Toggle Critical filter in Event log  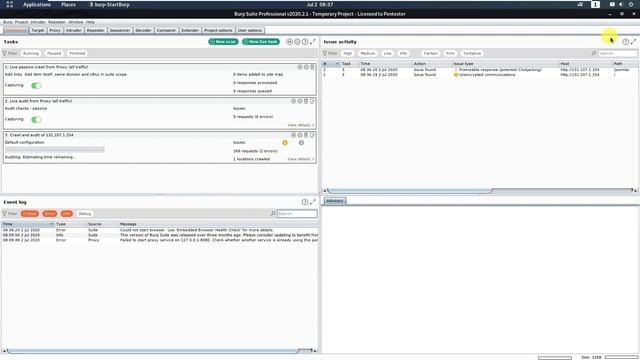(x=29, y=213)
